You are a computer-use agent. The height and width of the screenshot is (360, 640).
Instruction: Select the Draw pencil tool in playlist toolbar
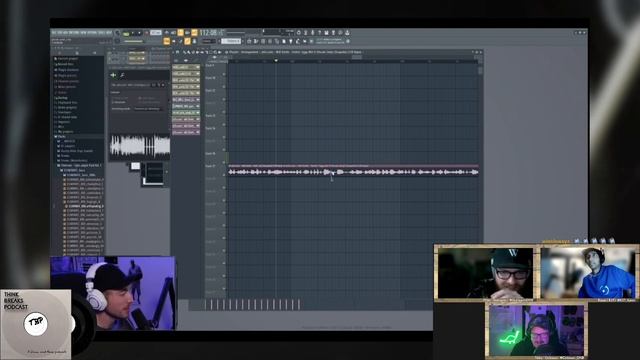click(184, 52)
